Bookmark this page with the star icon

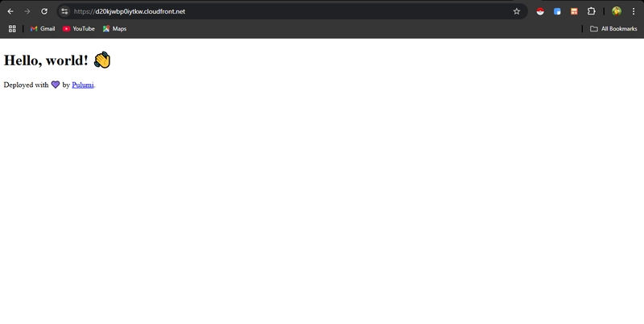point(517,11)
